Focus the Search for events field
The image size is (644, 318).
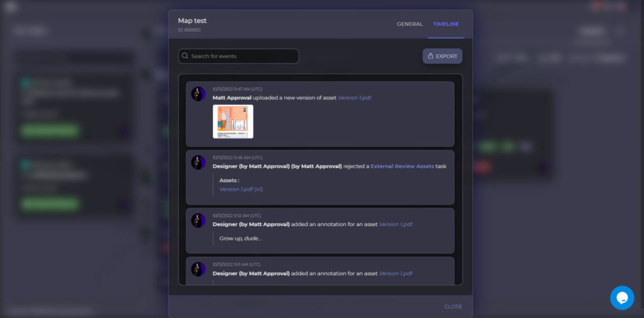pyautogui.click(x=238, y=56)
